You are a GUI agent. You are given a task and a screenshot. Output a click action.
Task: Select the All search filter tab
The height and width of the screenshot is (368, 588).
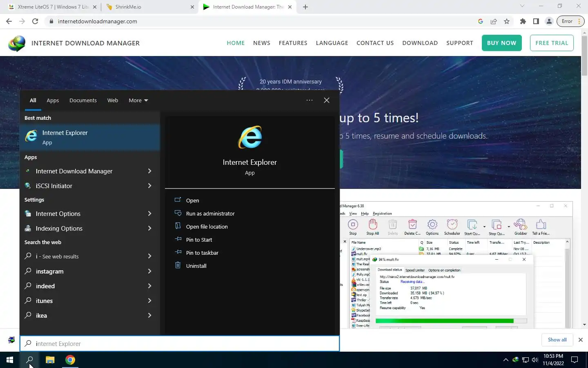point(33,100)
